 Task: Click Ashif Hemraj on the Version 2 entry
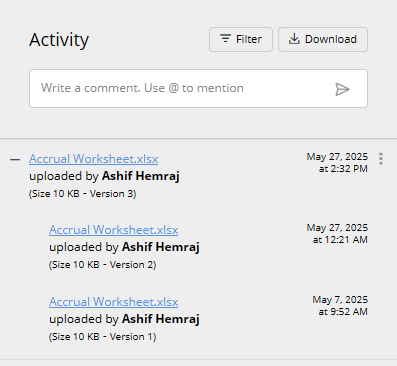[161, 247]
